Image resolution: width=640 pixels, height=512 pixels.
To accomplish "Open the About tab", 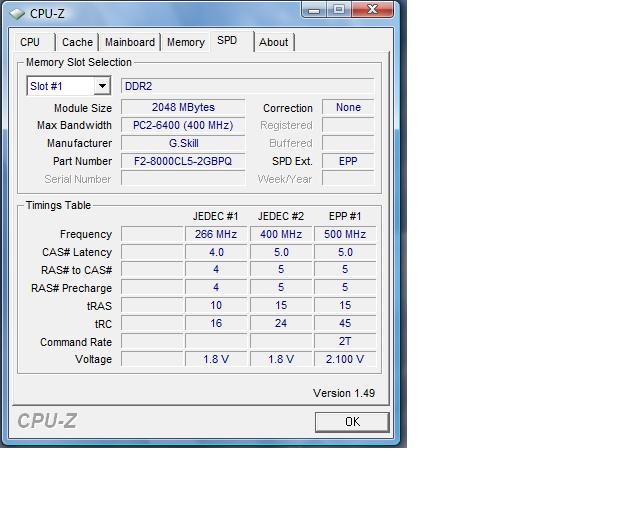I will click(273, 42).
